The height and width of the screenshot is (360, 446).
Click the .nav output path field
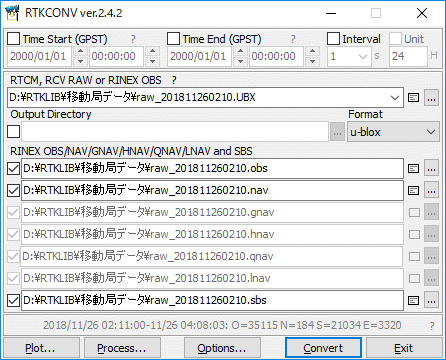click(x=212, y=190)
